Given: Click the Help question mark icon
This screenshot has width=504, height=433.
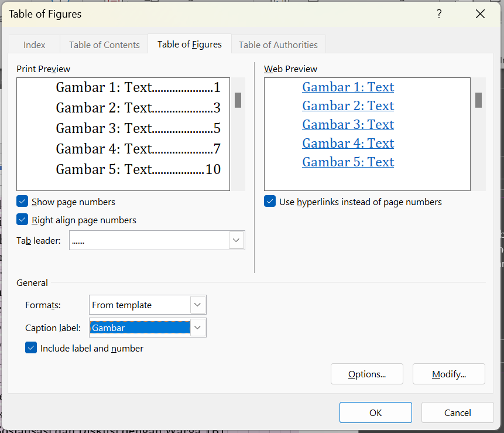Looking at the screenshot, I should [439, 14].
